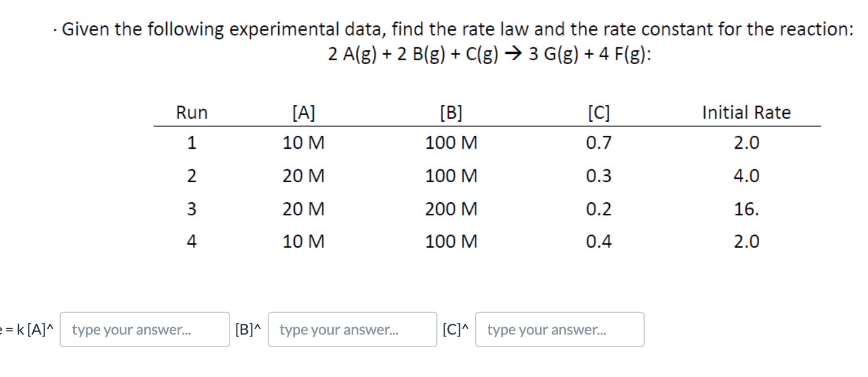Select the [B] column header

coord(451,112)
